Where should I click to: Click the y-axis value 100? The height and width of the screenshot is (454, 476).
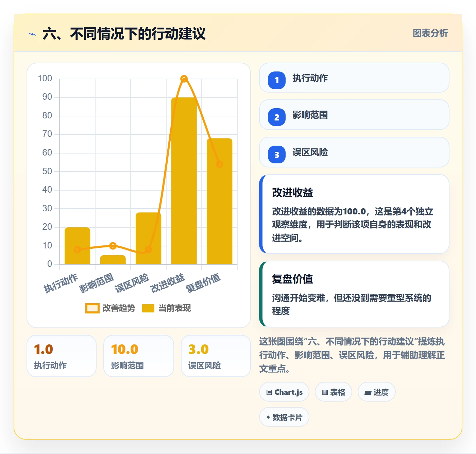45,79
